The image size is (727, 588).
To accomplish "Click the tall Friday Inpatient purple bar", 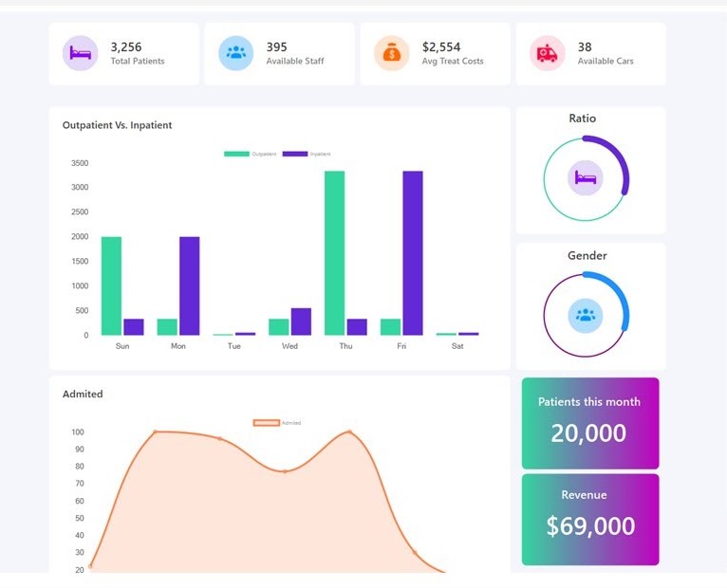I will (x=412, y=252).
